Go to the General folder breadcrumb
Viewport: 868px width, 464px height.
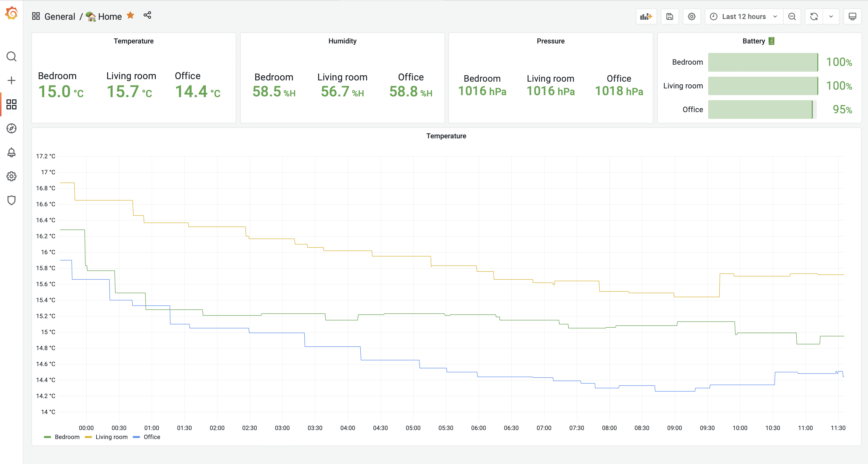[60, 16]
